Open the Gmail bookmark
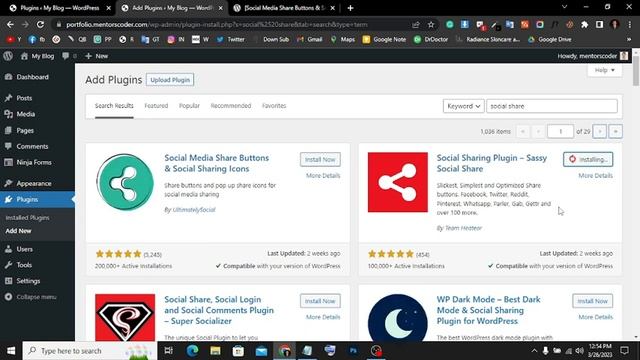The width and height of the screenshot is (640, 360). 309,40
